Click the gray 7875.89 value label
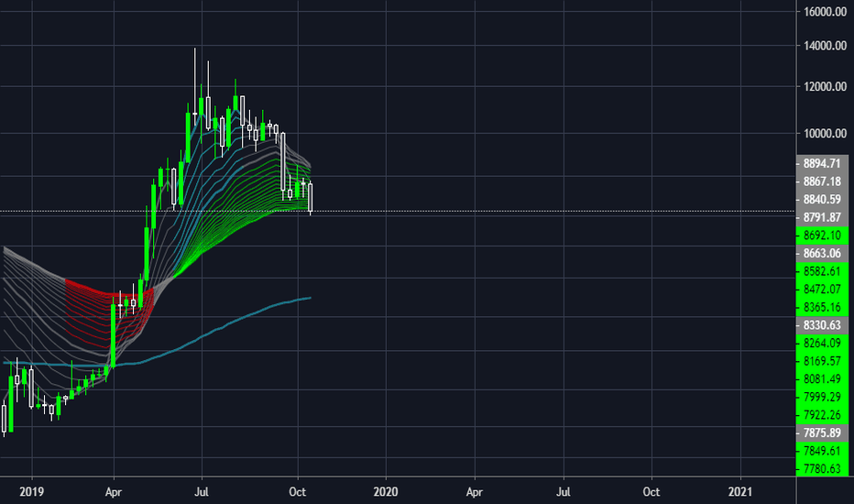854x504 pixels. click(822, 433)
